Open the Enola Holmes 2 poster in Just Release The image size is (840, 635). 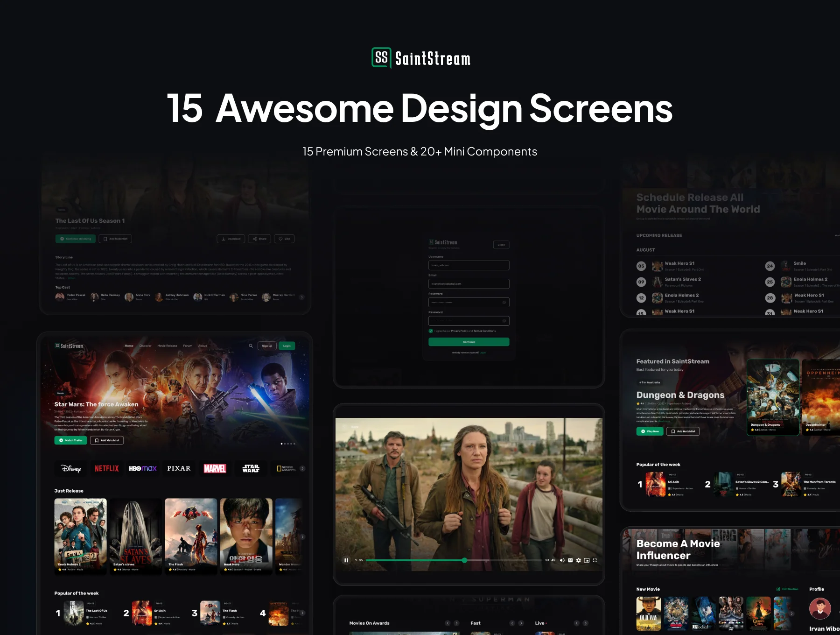point(81,536)
